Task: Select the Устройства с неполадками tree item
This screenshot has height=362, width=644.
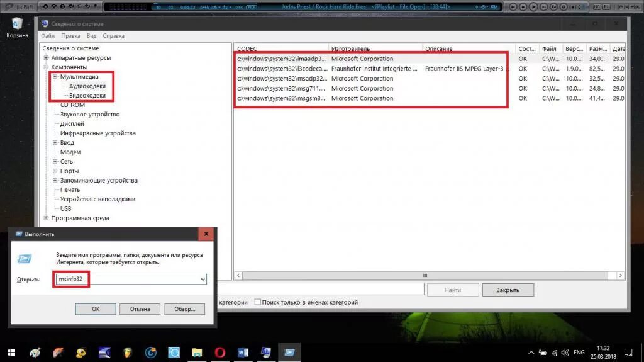Action: click(97, 199)
